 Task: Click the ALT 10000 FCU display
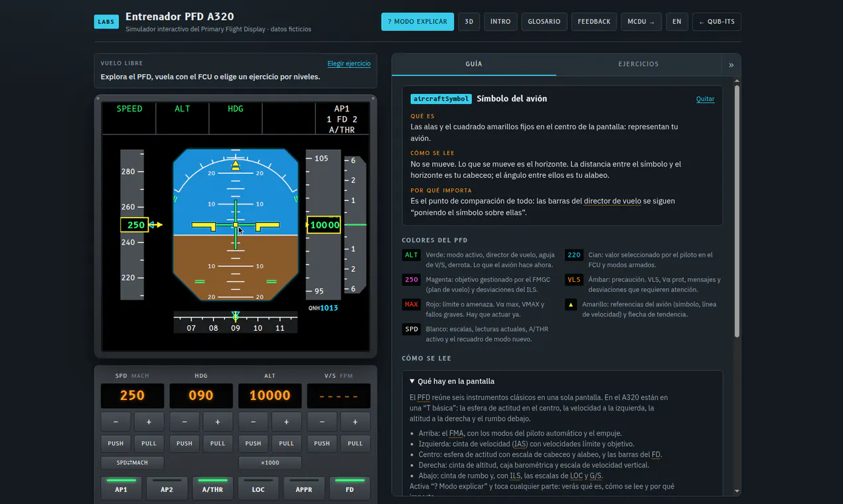(x=269, y=396)
